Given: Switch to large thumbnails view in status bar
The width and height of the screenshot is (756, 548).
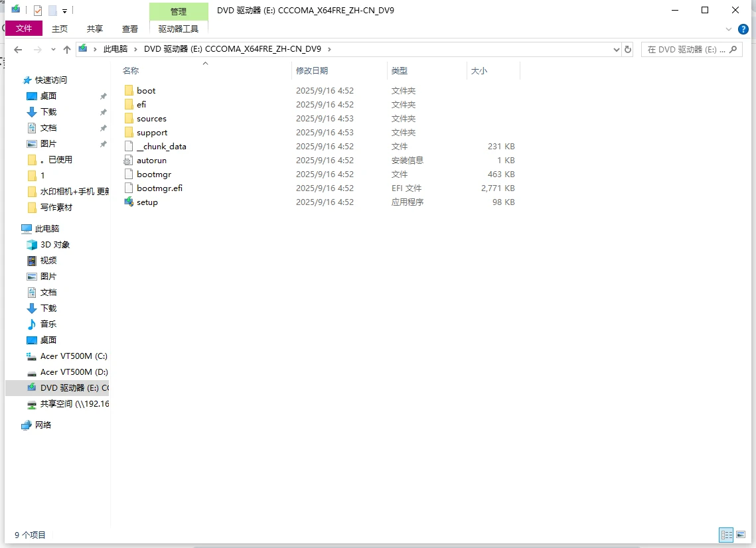Looking at the screenshot, I should click(x=741, y=535).
